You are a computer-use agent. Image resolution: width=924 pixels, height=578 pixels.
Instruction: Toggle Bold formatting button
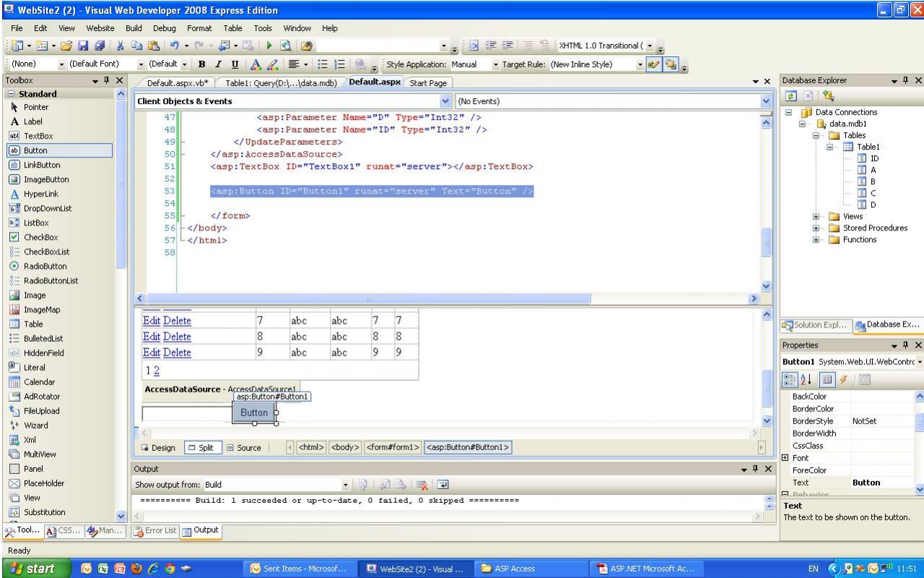pyautogui.click(x=201, y=64)
